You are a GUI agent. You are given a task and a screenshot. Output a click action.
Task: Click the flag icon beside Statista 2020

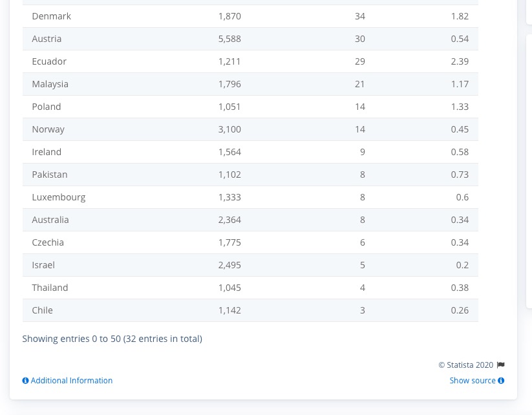click(x=500, y=365)
